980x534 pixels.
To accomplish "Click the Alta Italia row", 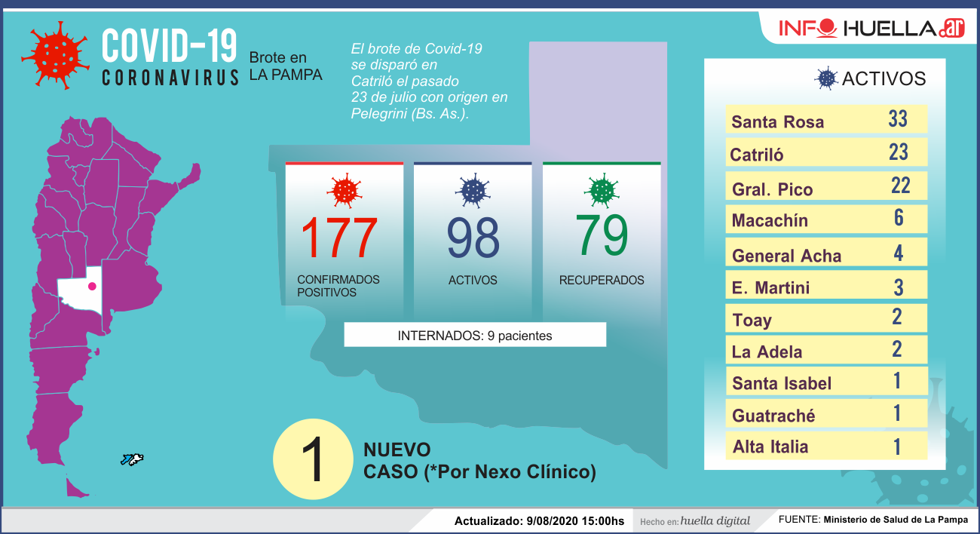I will pos(826,446).
